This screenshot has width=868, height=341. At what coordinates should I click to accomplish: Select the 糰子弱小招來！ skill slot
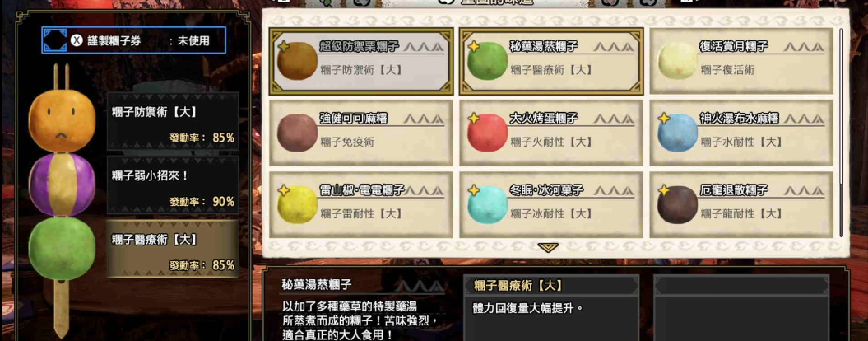pos(173,185)
